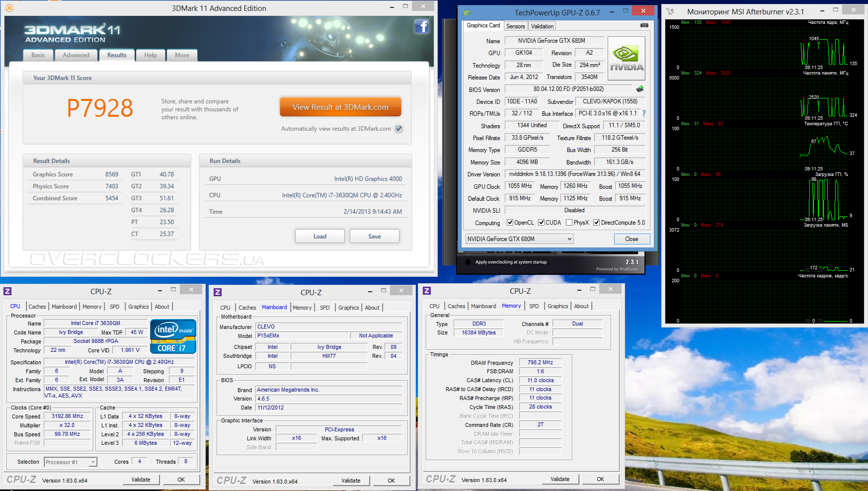
Task: Open About tab in the left CPU-Z window
Action: click(162, 307)
